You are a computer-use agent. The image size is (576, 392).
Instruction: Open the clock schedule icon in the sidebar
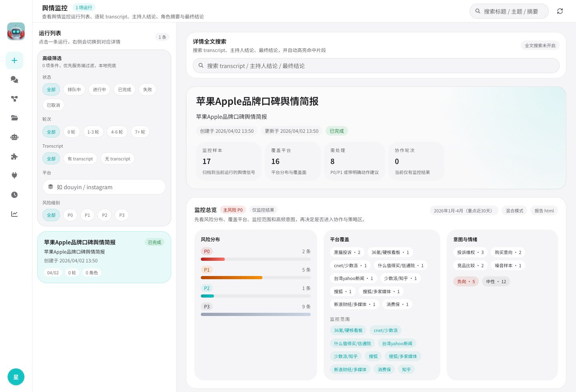(14, 195)
